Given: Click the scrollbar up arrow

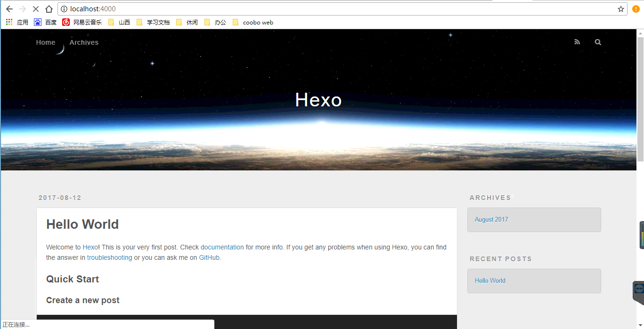Looking at the screenshot, I should [x=640, y=33].
